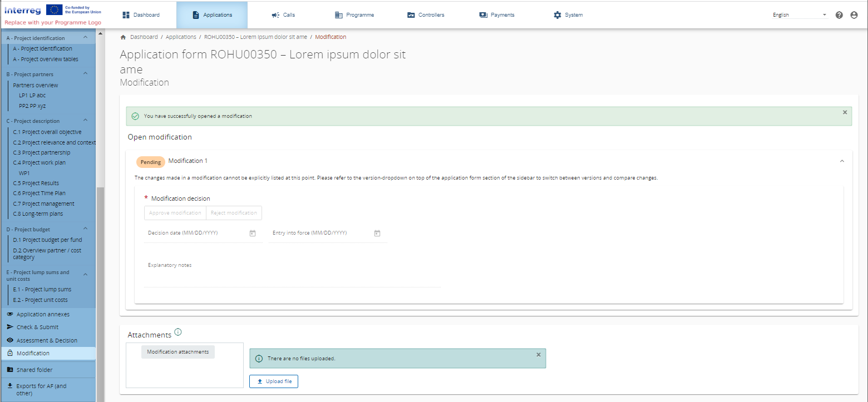
Task: Click the Decision date calendar icon
Action: (x=253, y=234)
